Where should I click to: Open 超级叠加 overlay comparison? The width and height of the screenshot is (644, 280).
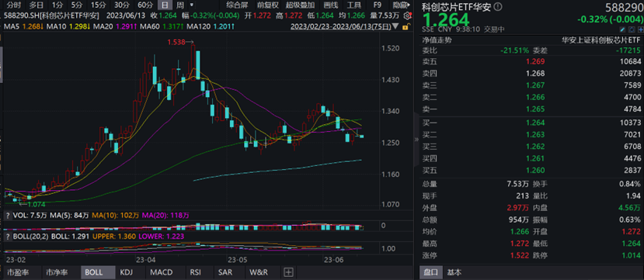click(x=300, y=5)
